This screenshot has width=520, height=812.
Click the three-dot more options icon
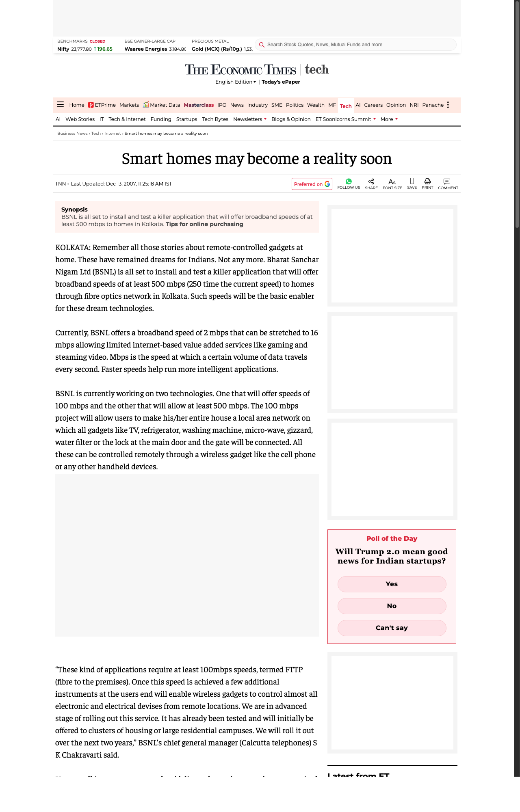pyautogui.click(x=448, y=105)
